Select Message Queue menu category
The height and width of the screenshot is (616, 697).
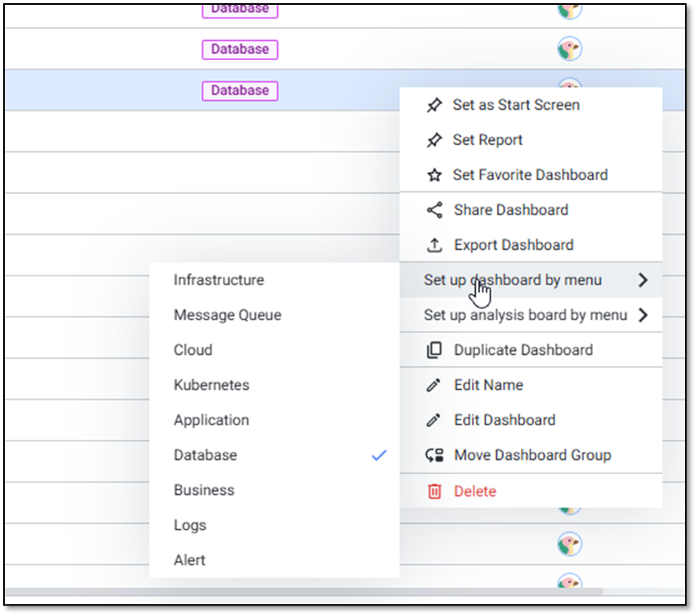click(228, 316)
